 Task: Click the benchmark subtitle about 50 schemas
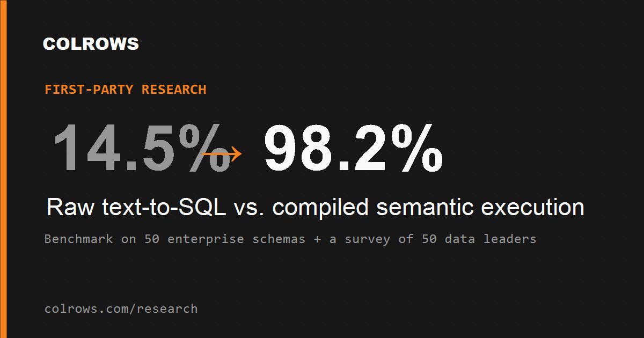coord(290,239)
